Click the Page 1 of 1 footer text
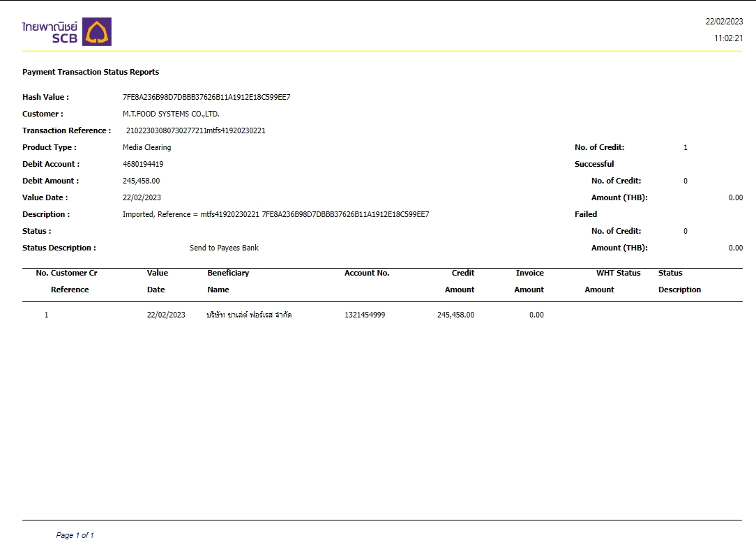756x547 pixels. tap(75, 535)
